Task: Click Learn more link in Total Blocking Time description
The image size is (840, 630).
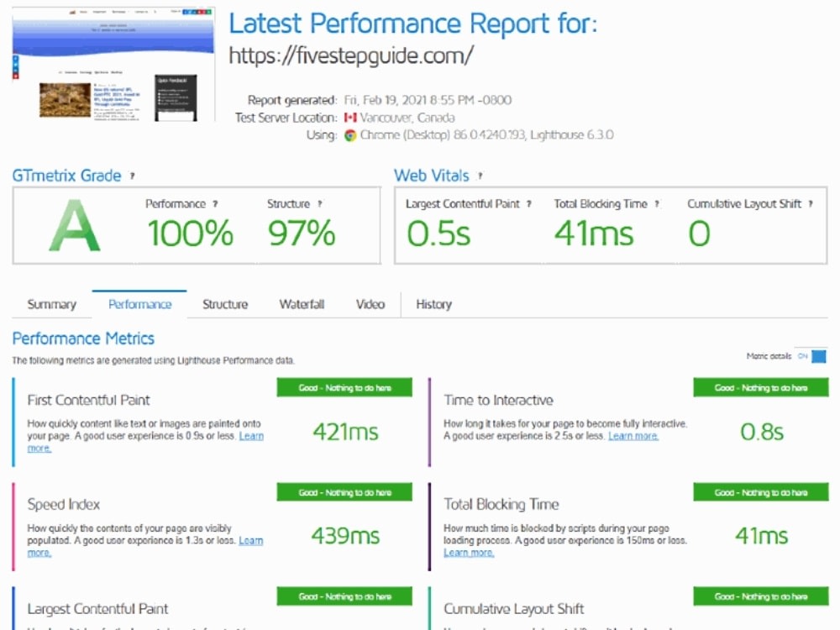Action: [x=469, y=553]
